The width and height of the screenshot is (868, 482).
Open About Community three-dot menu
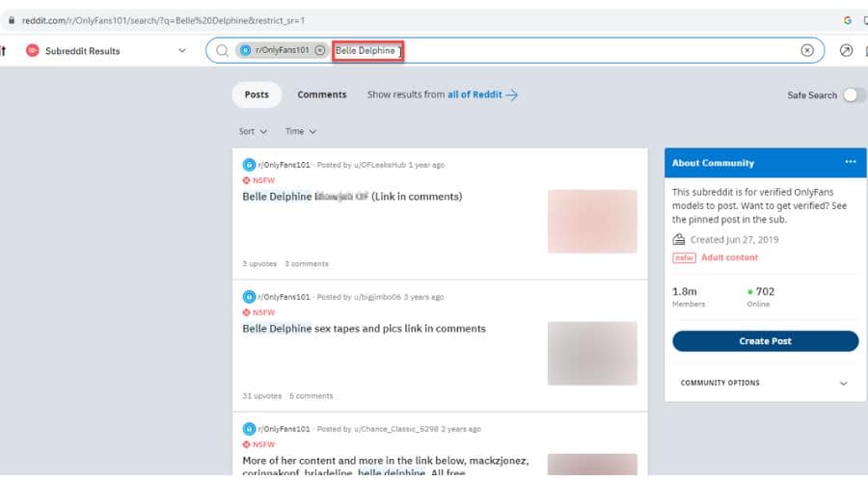[851, 162]
